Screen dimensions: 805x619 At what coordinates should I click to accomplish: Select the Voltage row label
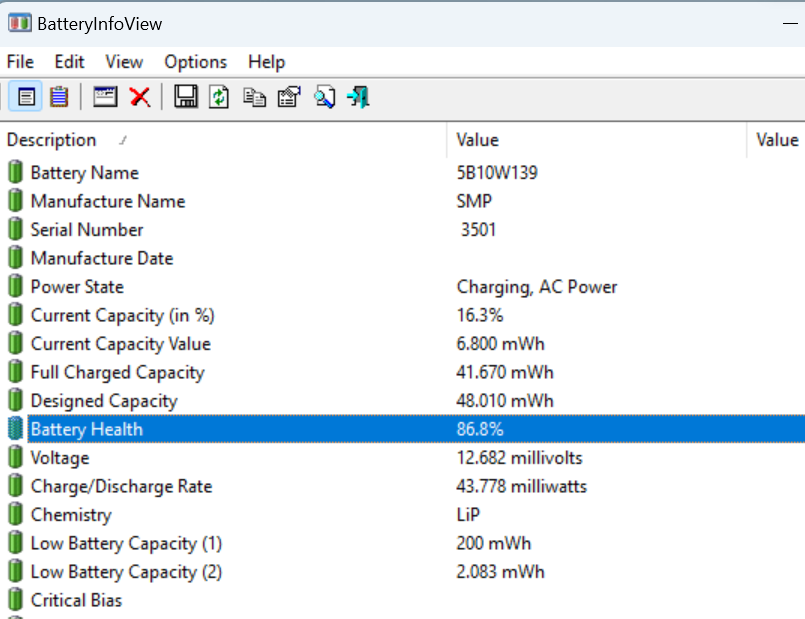[x=60, y=458]
